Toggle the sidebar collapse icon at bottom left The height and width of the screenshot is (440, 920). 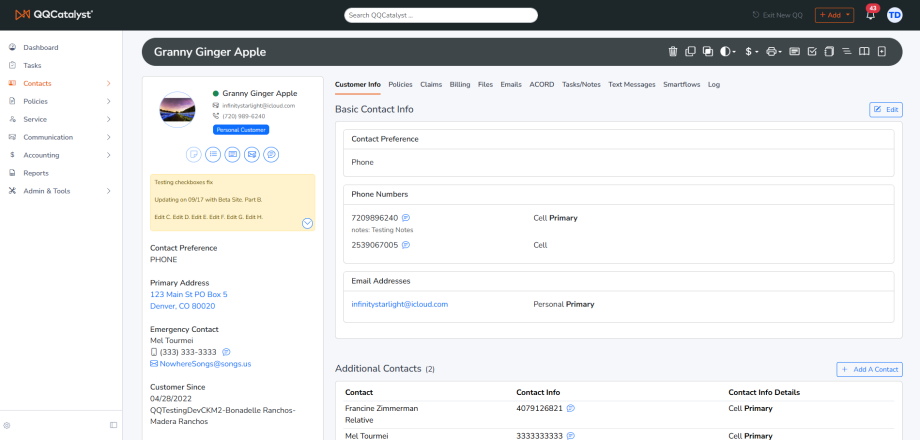click(x=114, y=425)
